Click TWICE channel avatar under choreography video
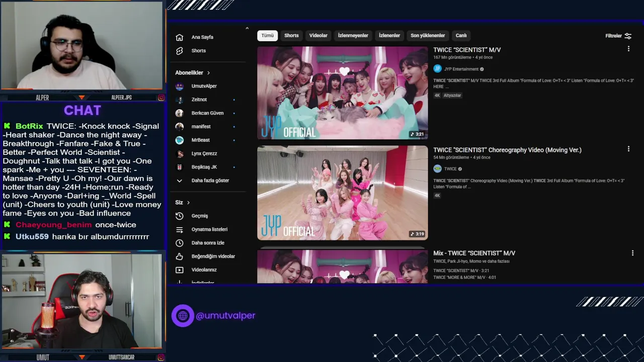The image size is (644, 362). click(x=437, y=169)
